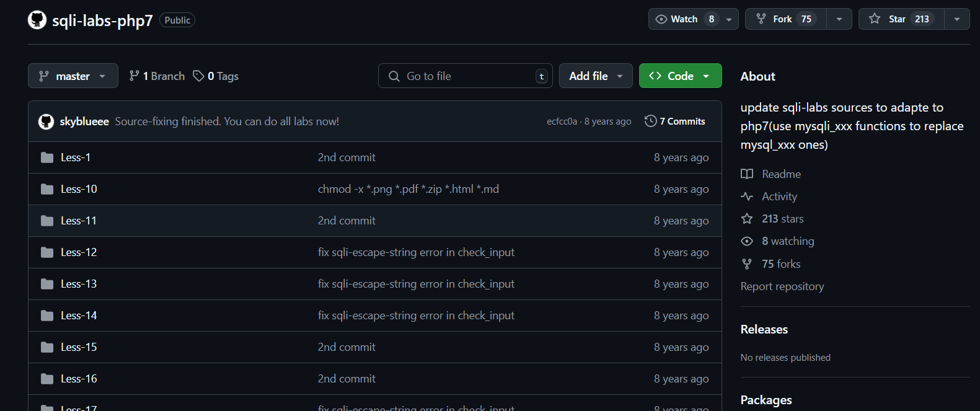Viewport: 980px width, 411px height.
Task: Open the chmod -x commit message for Less-10
Action: pos(408,189)
